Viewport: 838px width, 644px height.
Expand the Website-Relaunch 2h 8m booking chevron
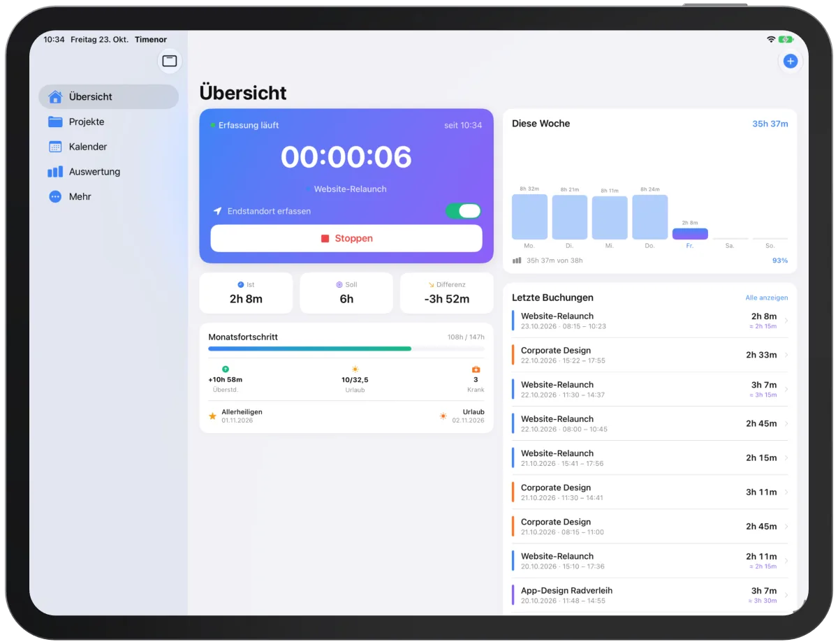[x=786, y=321]
